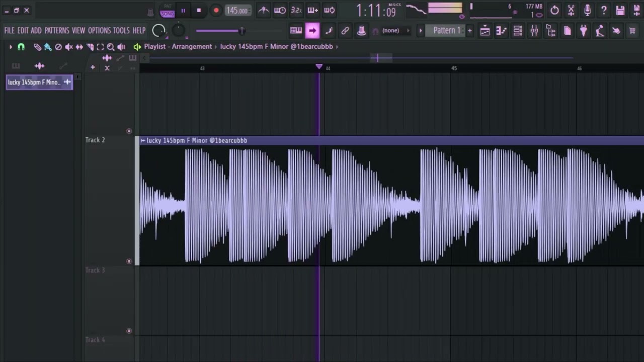
Task: Save project with the floppy disk icon
Action: [620, 10]
